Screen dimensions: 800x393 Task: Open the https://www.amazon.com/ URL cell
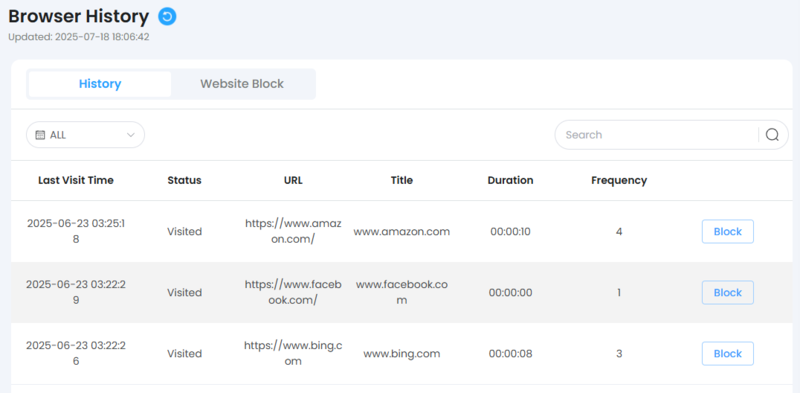tap(293, 231)
